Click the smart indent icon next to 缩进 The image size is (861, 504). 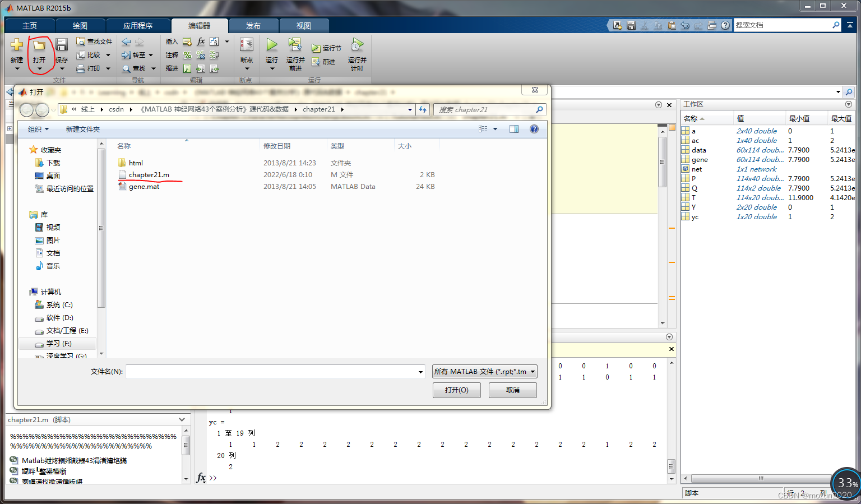click(x=187, y=68)
